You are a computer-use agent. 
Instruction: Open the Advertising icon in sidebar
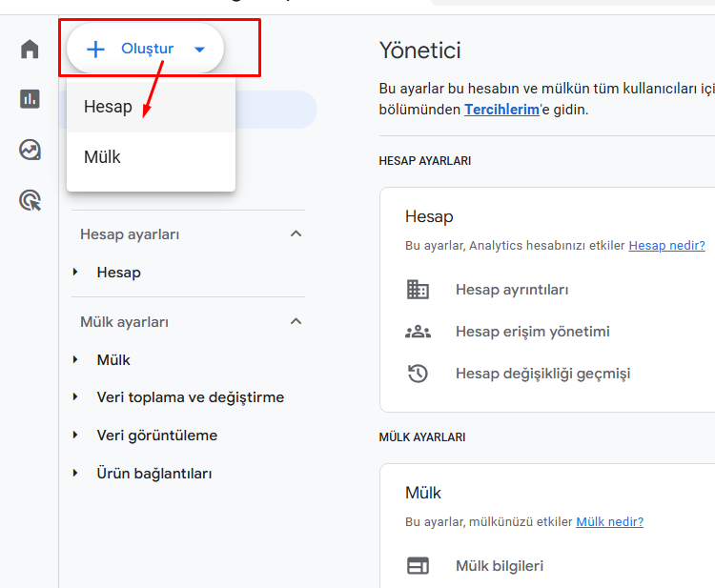31,200
